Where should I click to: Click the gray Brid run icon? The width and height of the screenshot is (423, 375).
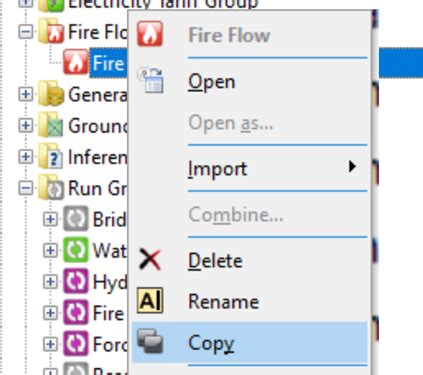tap(76, 219)
